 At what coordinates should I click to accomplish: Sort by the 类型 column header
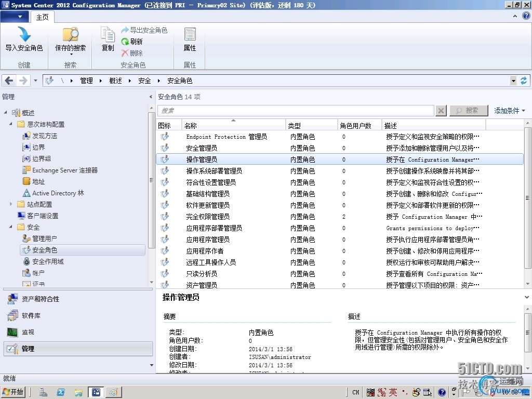(311, 126)
